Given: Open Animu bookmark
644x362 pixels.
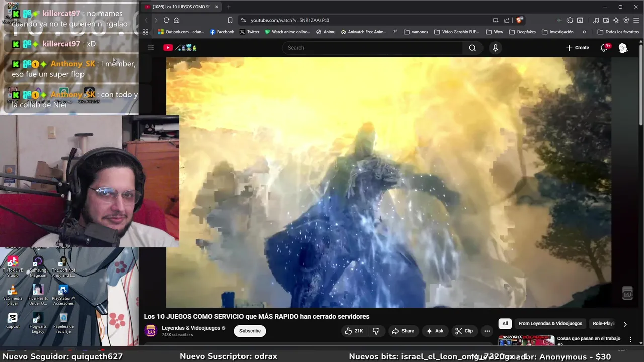Looking at the screenshot, I should [x=326, y=32].
